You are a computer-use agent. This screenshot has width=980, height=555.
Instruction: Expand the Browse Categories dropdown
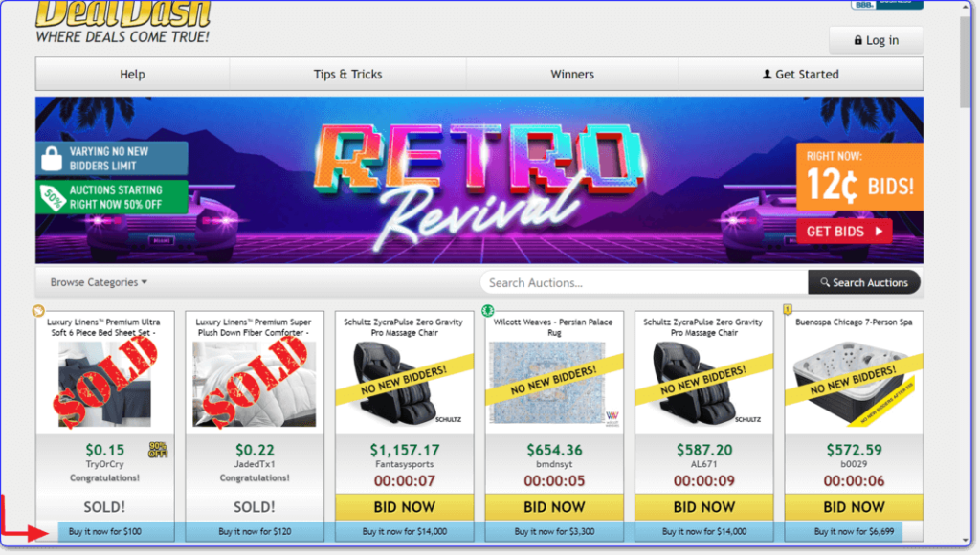pos(99,282)
